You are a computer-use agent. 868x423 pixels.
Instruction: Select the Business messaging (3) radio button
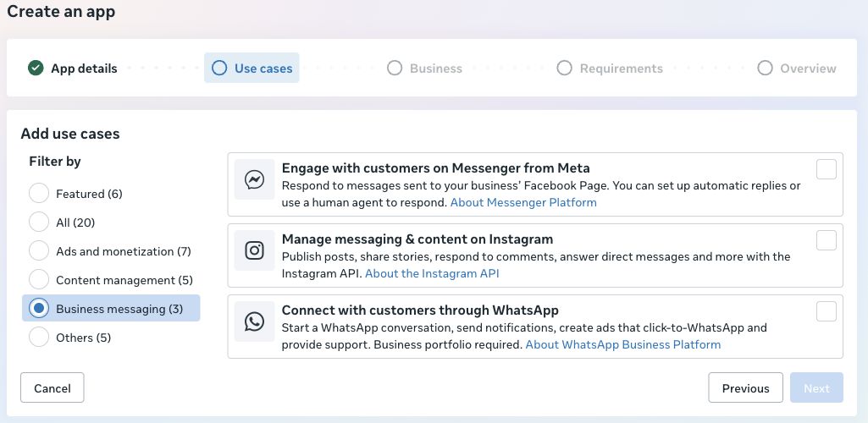(39, 309)
